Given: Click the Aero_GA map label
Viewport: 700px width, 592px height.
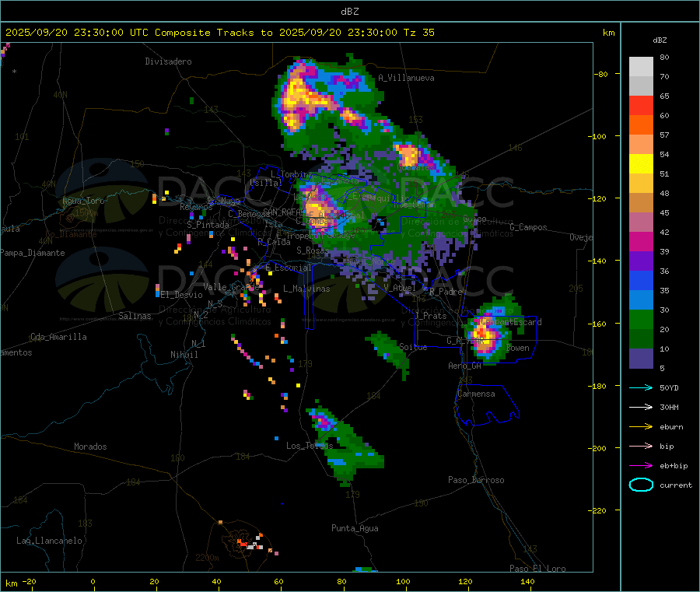Looking at the screenshot, I should click(465, 366).
